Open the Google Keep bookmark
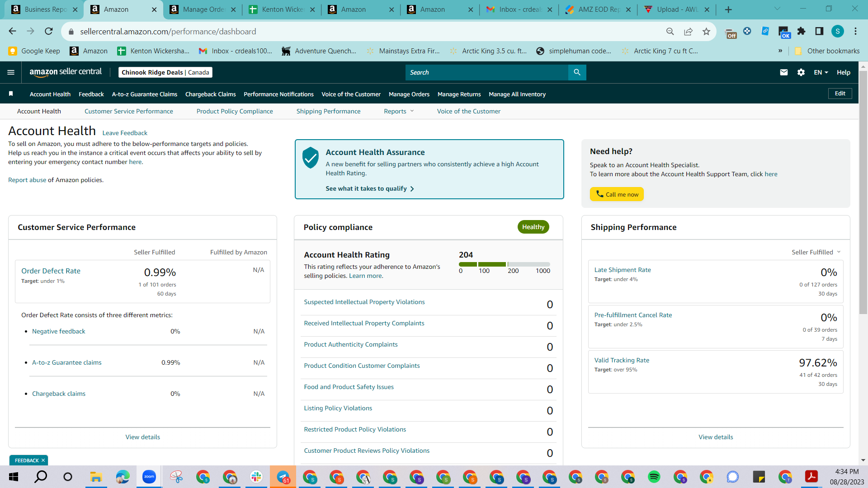 pos(34,51)
